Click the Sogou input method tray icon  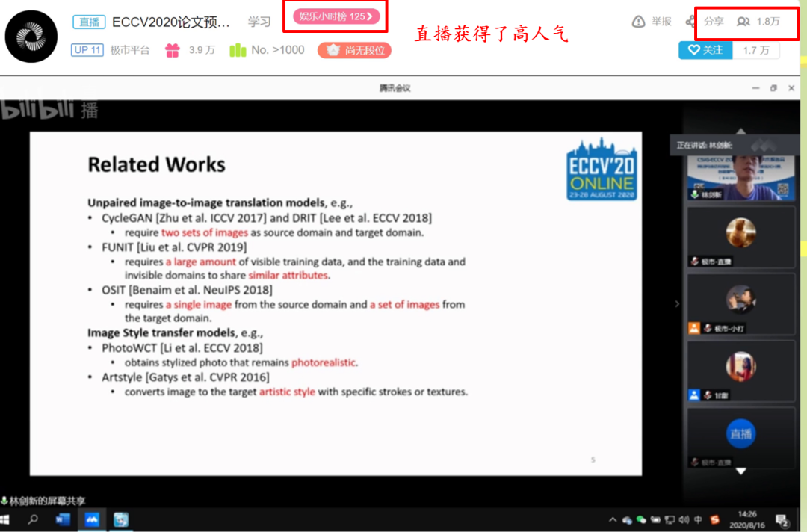[714, 519]
